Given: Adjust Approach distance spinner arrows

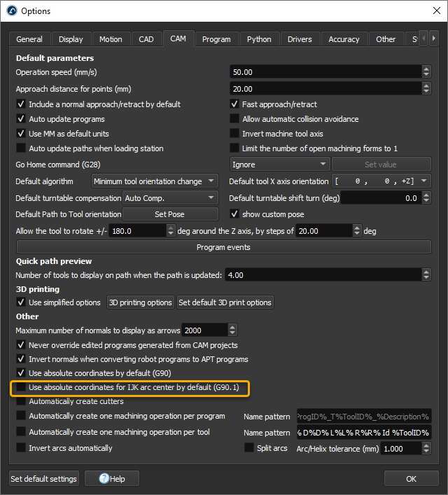Looking at the screenshot, I should (426, 89).
